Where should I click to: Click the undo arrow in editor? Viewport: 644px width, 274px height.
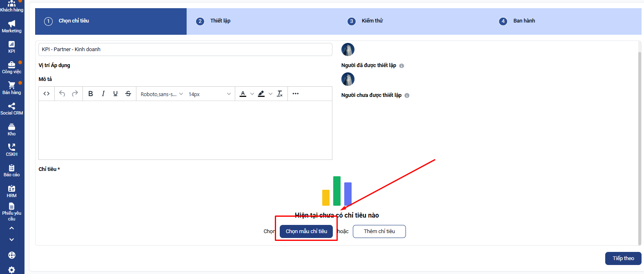62,94
